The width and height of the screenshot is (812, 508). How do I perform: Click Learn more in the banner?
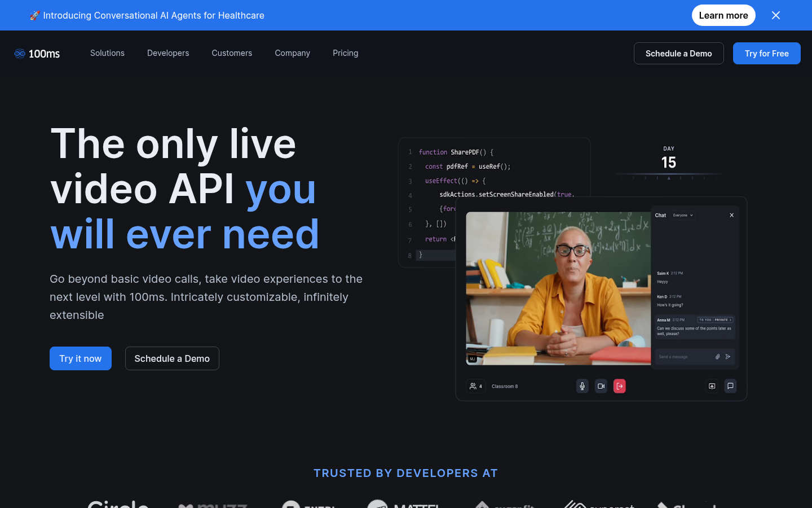pos(723,15)
